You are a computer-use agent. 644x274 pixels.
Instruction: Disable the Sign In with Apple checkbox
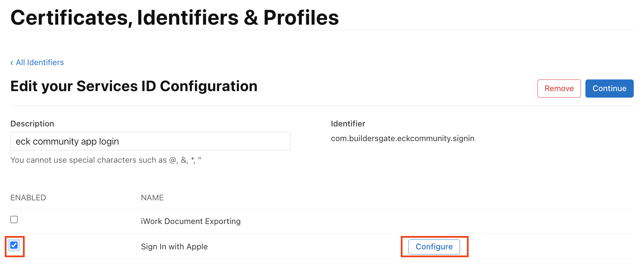[x=14, y=245]
